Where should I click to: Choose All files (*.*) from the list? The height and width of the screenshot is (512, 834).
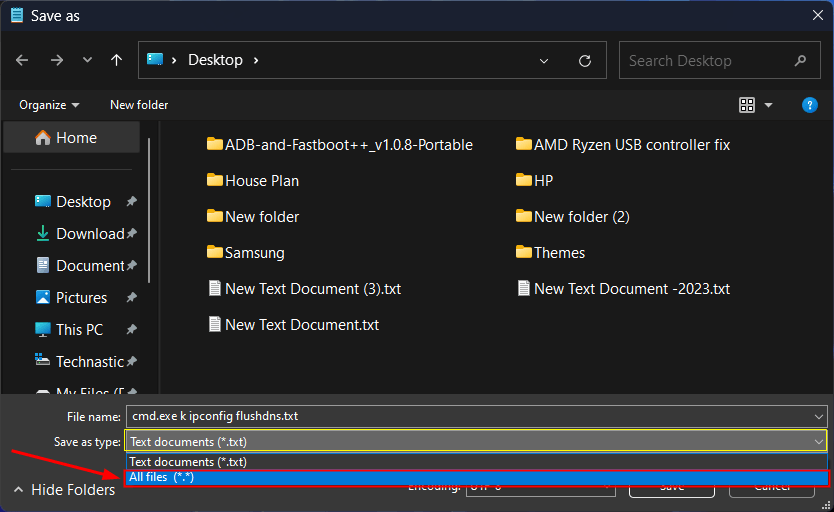pyautogui.click(x=477, y=477)
